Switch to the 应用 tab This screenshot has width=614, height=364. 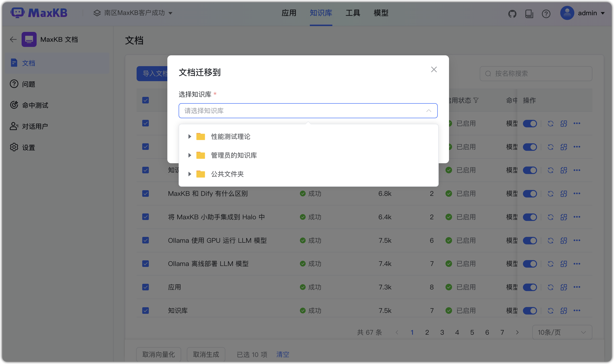[289, 13]
